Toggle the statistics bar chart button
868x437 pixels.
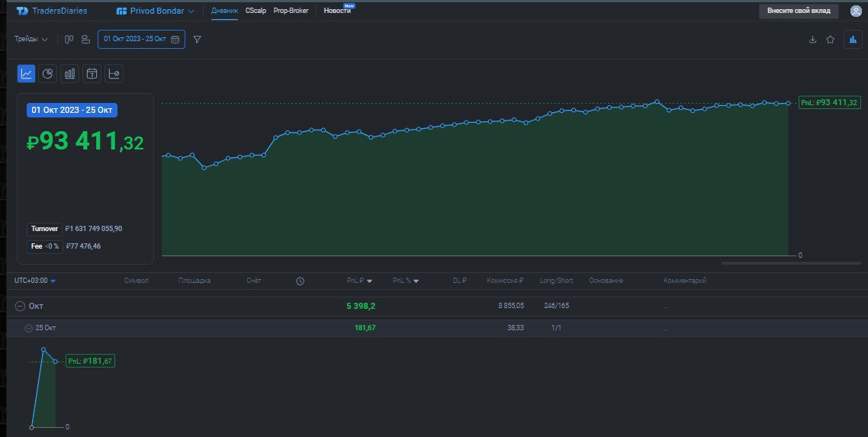(853, 39)
